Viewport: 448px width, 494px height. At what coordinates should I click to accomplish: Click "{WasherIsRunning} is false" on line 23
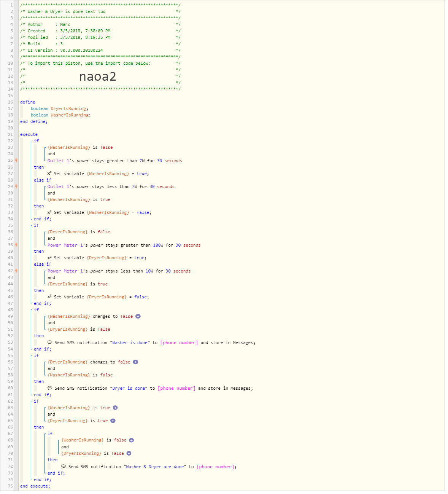(x=80, y=147)
